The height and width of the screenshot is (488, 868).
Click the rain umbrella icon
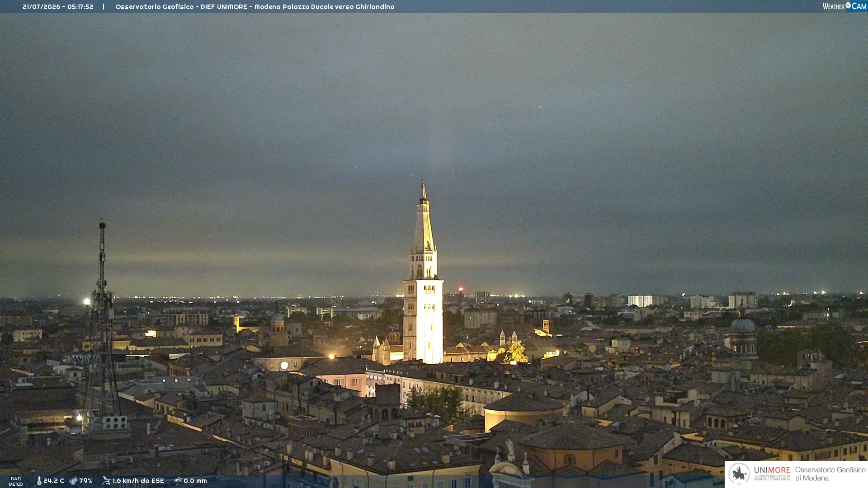[x=178, y=481]
